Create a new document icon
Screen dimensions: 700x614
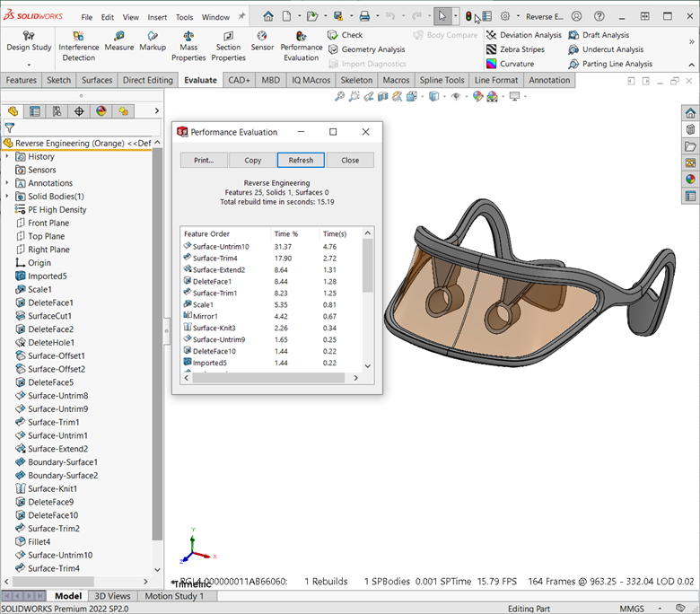tap(286, 16)
